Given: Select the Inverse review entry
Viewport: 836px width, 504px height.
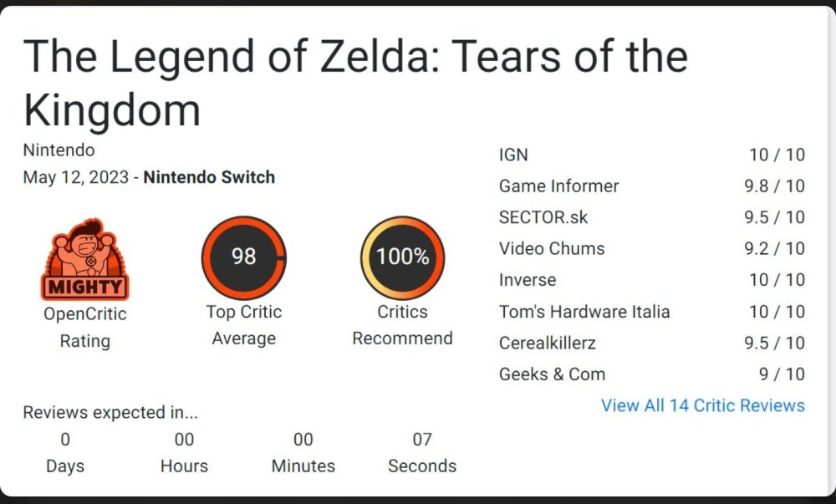Looking at the screenshot, I should (651, 280).
